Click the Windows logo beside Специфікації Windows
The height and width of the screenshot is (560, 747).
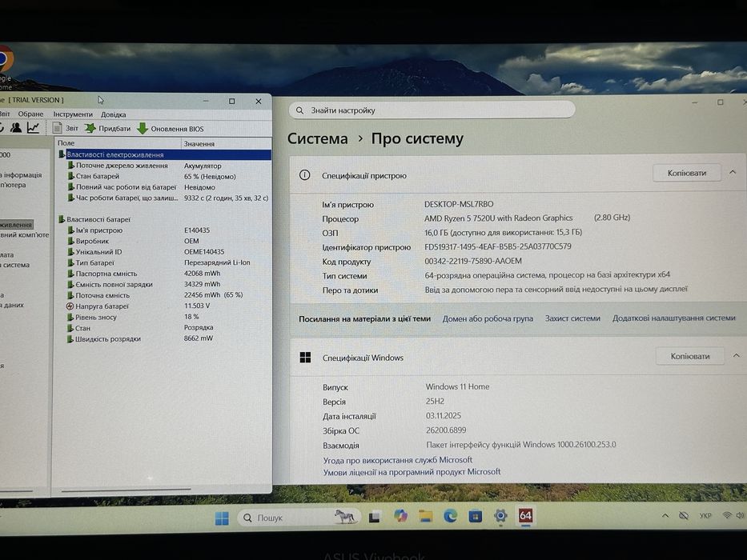coord(305,358)
